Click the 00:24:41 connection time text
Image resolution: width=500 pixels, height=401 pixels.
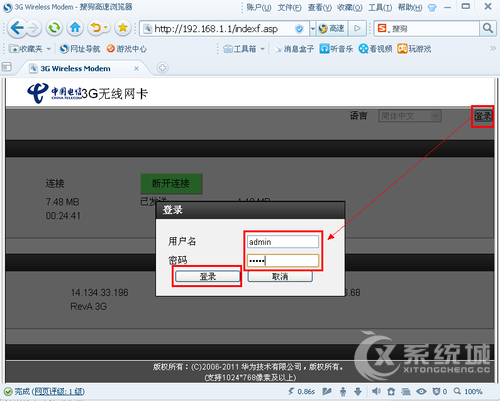tap(63, 216)
